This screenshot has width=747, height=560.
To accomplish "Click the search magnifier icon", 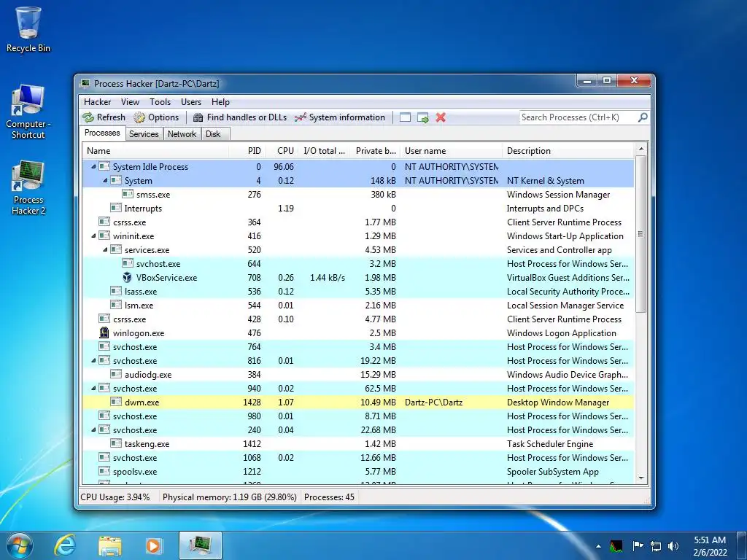I will click(x=643, y=117).
